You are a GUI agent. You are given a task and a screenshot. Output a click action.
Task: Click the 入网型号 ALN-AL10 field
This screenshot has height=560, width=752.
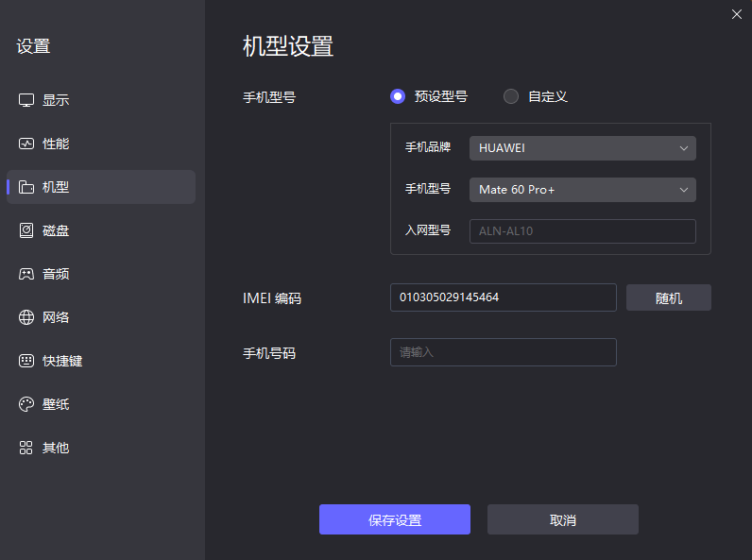point(583,231)
